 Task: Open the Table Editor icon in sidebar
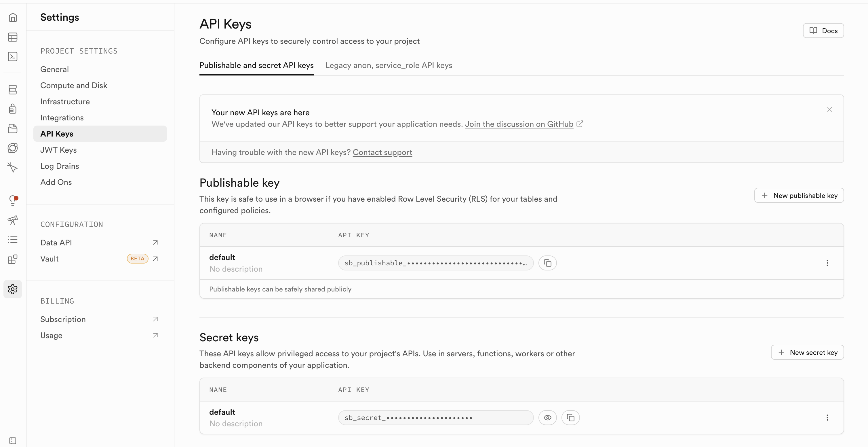(x=12, y=37)
